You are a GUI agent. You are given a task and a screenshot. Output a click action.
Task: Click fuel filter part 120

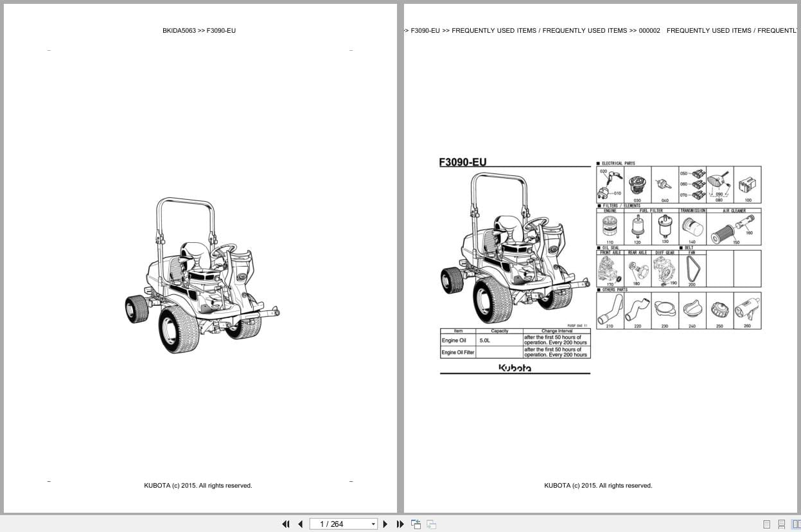[637, 228]
